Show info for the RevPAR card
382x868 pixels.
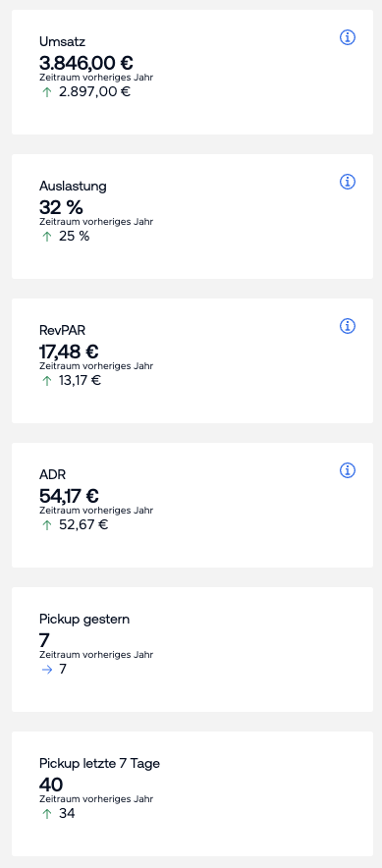(x=347, y=326)
